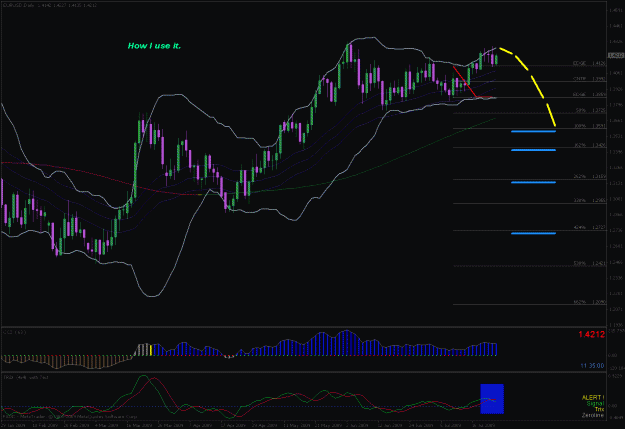625x429 pixels.
Task: Click the current price tag on price axis
Action: coord(616,55)
